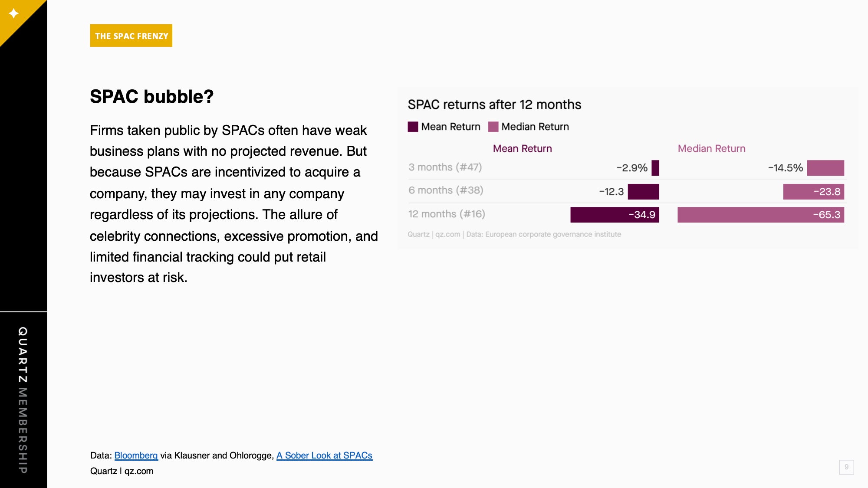Select the 12 months (#16) row label
Viewport: 868px width, 488px height.
pyautogui.click(x=447, y=214)
